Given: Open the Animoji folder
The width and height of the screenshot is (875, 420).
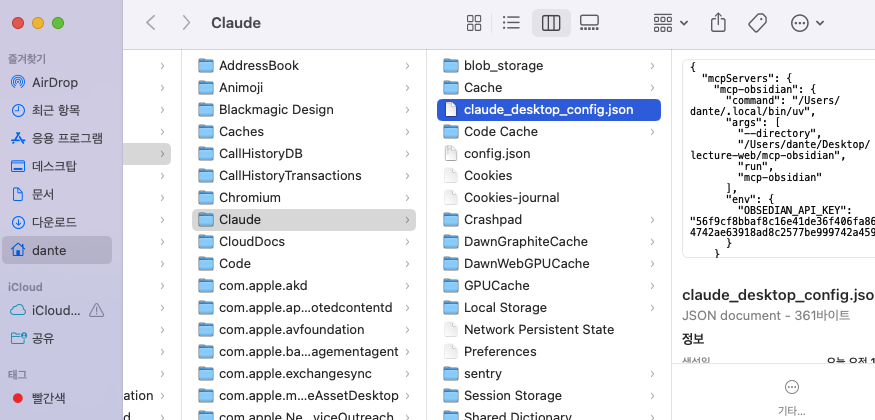Looking at the screenshot, I should (304, 88).
